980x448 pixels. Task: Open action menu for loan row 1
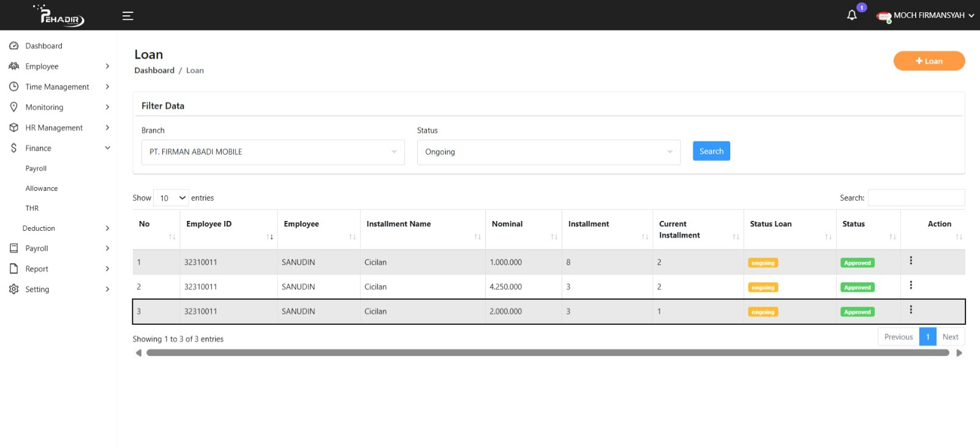(910, 261)
